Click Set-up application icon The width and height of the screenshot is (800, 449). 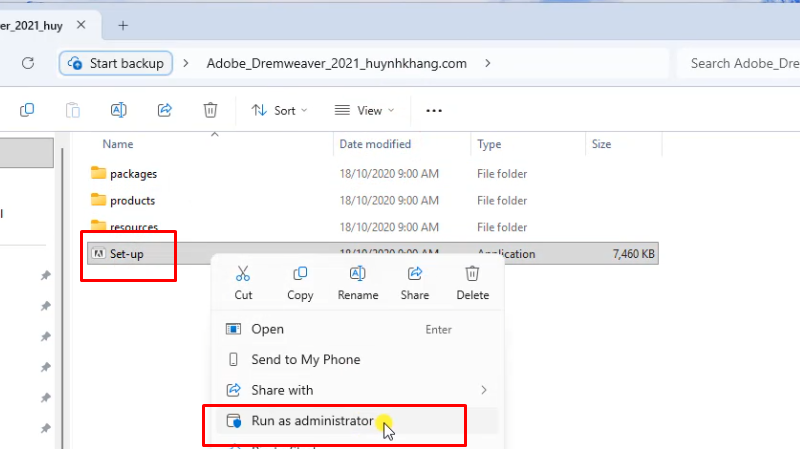[98, 254]
